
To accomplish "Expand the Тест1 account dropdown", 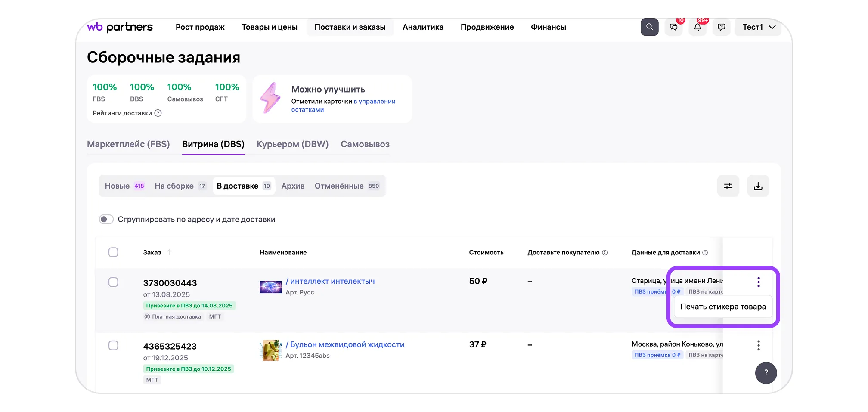I will (x=758, y=27).
